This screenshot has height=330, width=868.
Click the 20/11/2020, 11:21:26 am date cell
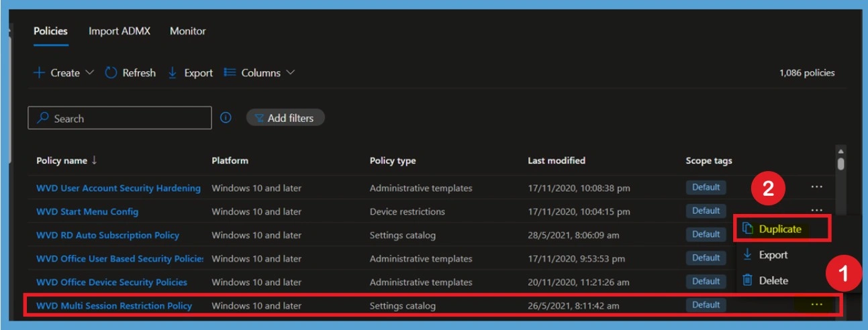pos(579,282)
